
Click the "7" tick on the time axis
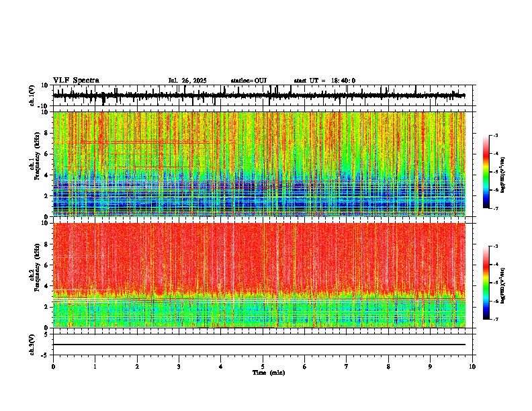click(347, 367)
